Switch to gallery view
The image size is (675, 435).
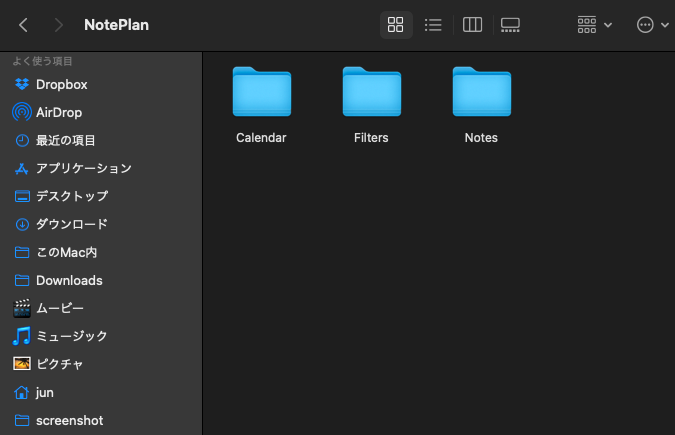510,25
